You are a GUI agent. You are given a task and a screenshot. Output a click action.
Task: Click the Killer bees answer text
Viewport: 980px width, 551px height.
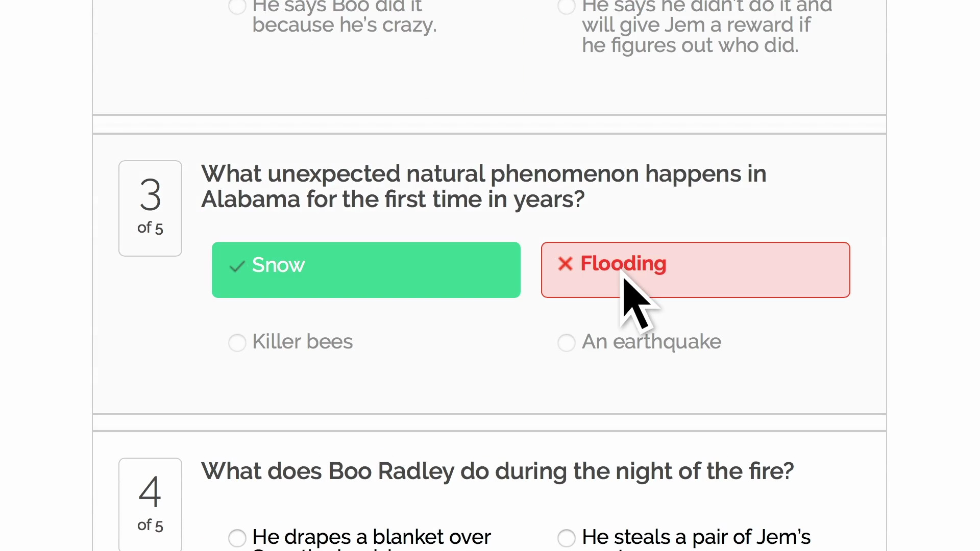click(x=303, y=342)
